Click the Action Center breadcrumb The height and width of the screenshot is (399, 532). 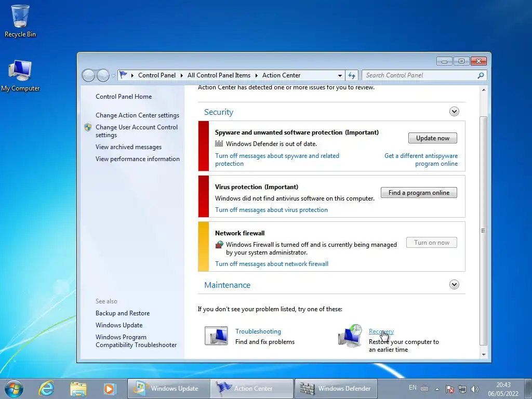[x=281, y=75]
